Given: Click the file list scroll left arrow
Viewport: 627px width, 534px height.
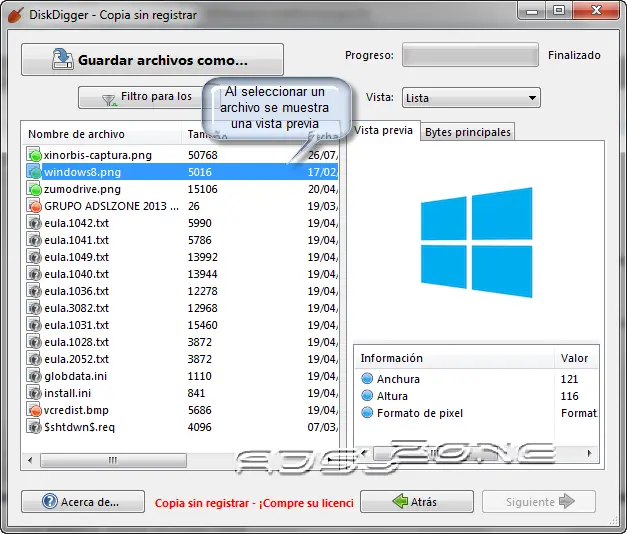Looking at the screenshot, I should coord(30,460).
